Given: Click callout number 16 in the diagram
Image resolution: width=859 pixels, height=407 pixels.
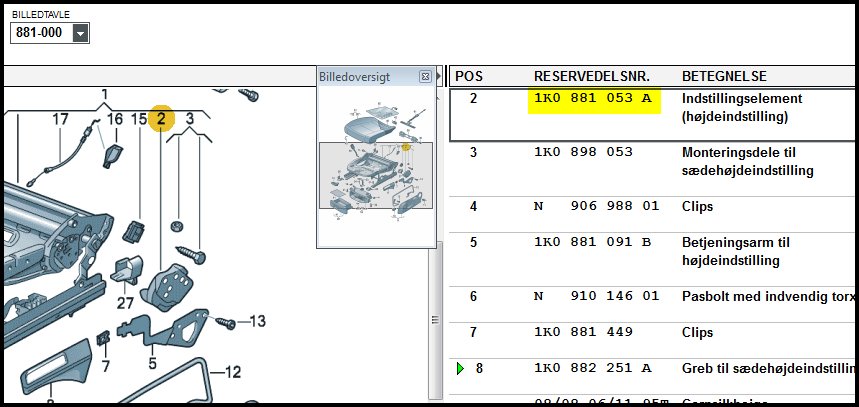Looking at the screenshot, I should 115,120.
